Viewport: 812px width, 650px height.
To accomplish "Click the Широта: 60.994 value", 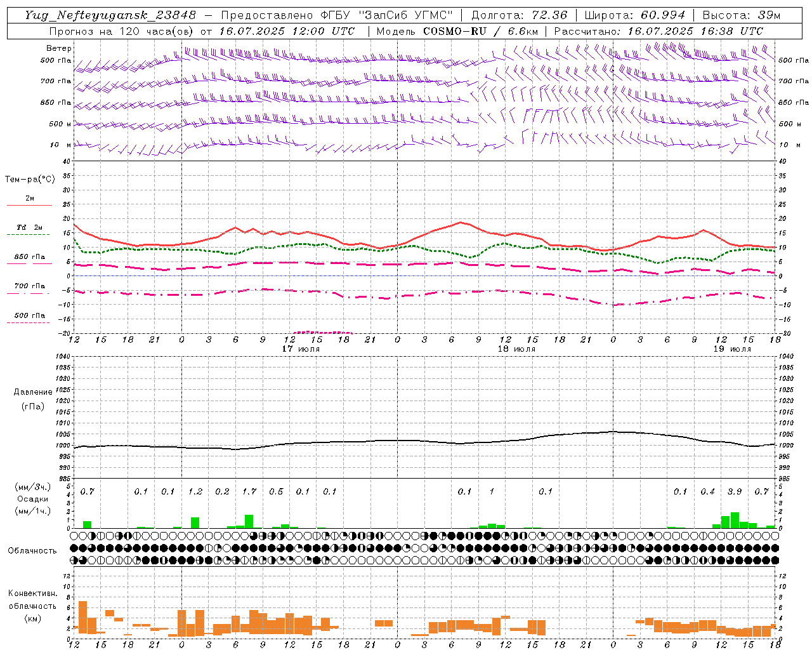I will [634, 15].
